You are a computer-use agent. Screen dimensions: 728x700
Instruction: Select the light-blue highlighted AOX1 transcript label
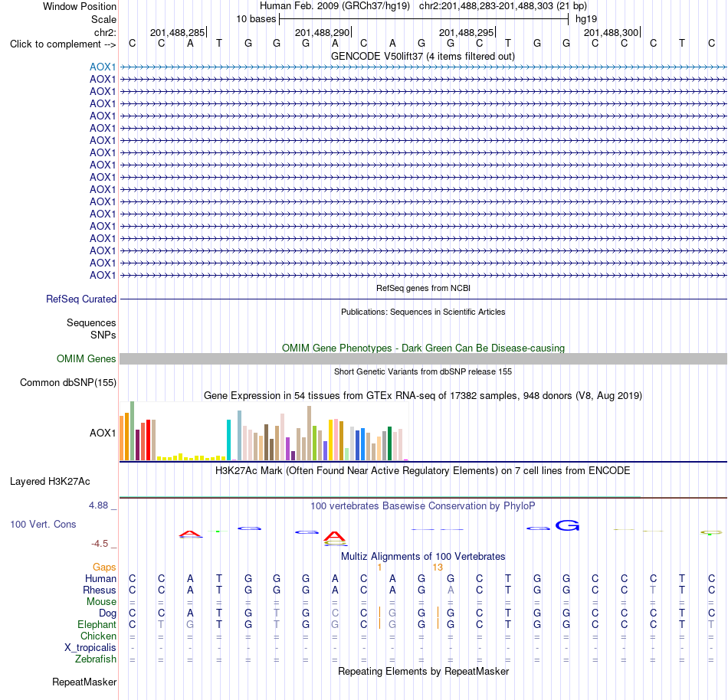click(x=103, y=67)
